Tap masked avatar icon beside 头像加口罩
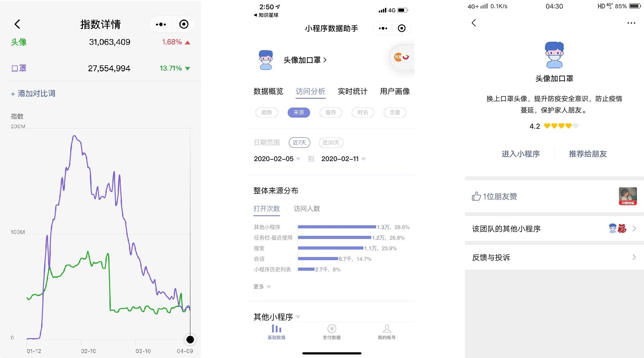This screenshot has height=358, width=644. coord(266,60)
